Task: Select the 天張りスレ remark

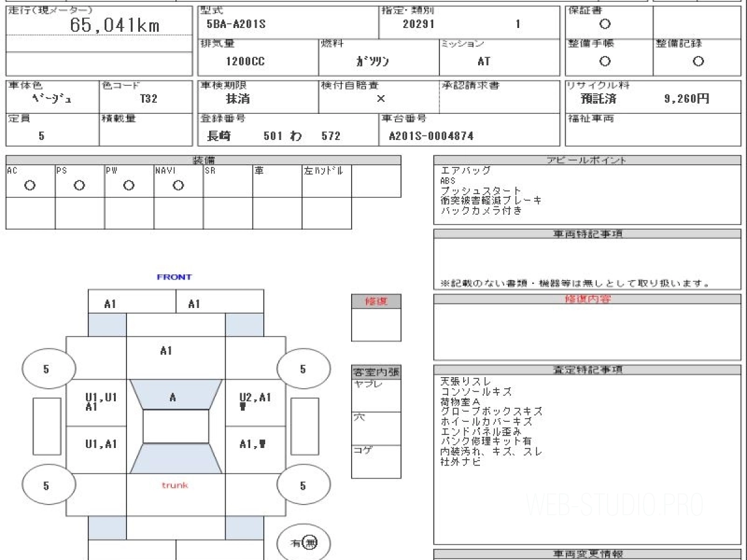Action: (466, 381)
